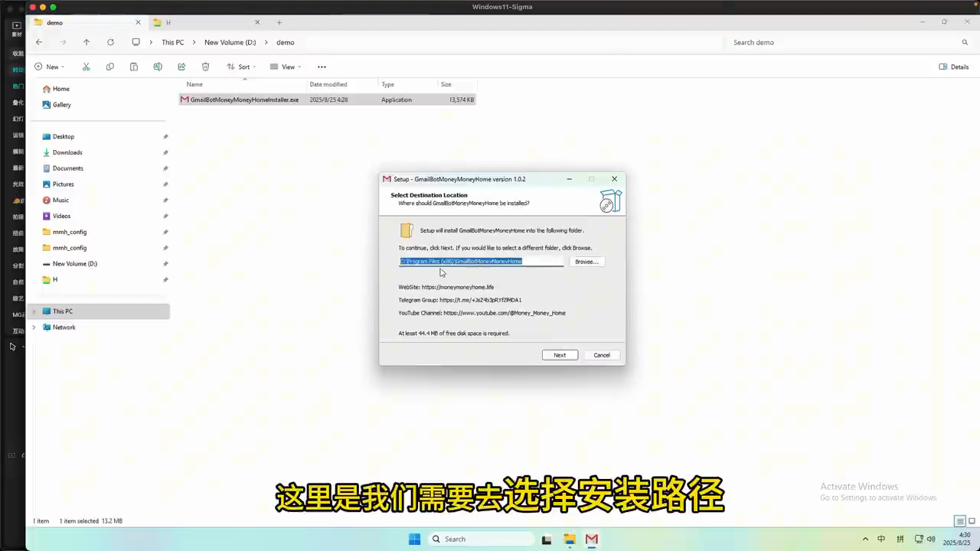Image resolution: width=980 pixels, height=551 pixels.
Task: Open Videos in the navigation pane
Action: pos(61,216)
